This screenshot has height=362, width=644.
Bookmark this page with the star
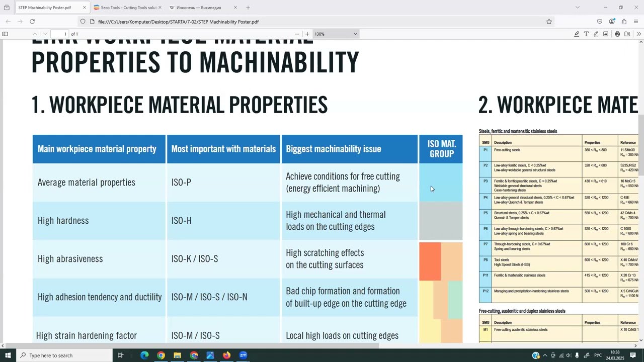coord(549,22)
